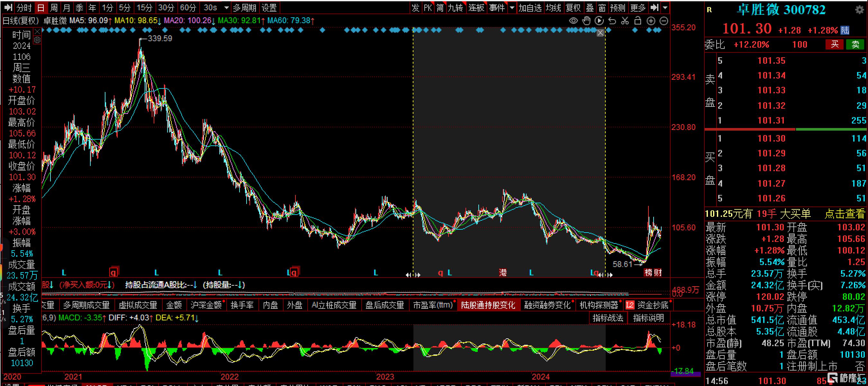Open the 多周期 multi-period option

coord(245,7)
